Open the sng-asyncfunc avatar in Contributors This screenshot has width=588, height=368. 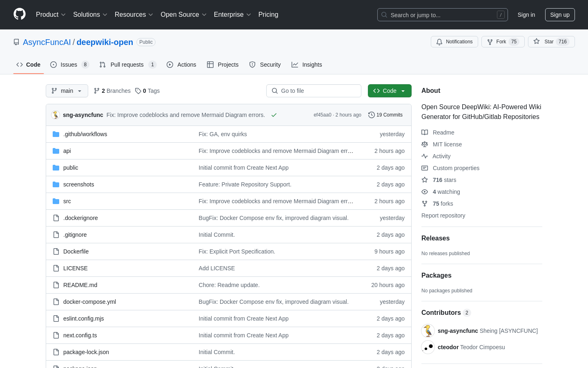coord(428,331)
